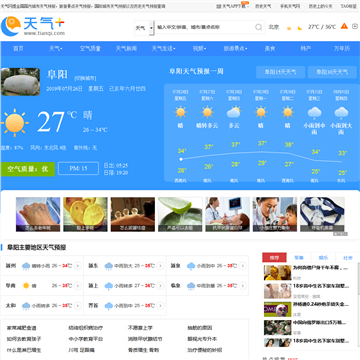Go to 首页 in the navigation bar
360x360 pixels.
(x=18, y=49)
